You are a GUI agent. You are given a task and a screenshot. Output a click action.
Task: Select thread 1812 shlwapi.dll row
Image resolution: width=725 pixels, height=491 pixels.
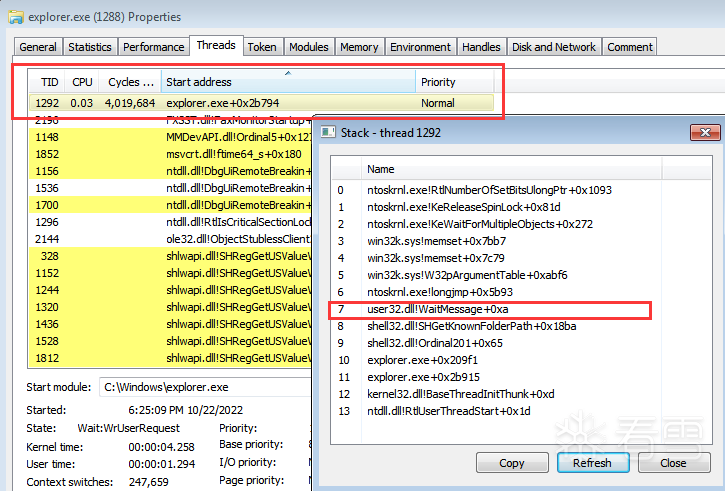coord(170,358)
